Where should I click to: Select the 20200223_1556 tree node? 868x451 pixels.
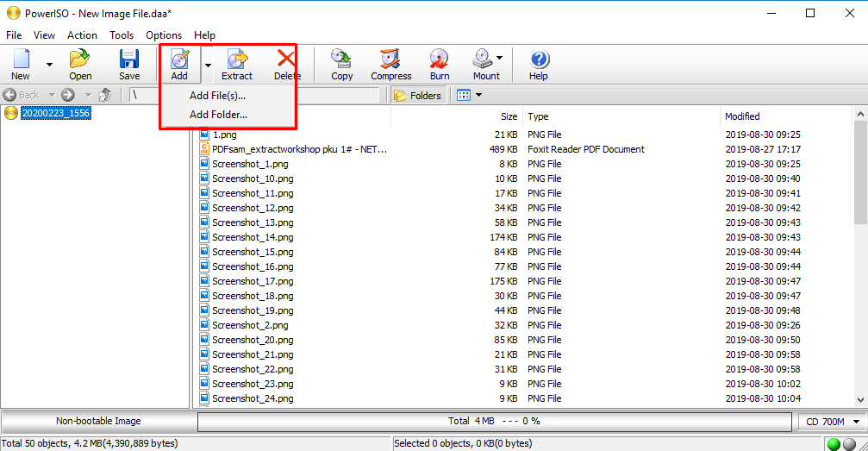pyautogui.click(x=55, y=113)
